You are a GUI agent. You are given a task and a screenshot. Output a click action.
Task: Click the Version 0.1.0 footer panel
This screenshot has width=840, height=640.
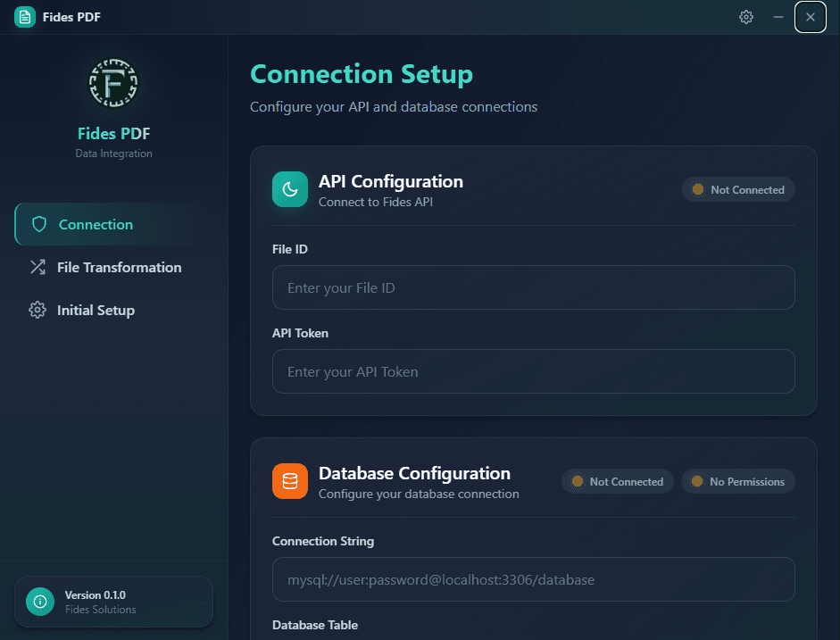[x=113, y=602]
